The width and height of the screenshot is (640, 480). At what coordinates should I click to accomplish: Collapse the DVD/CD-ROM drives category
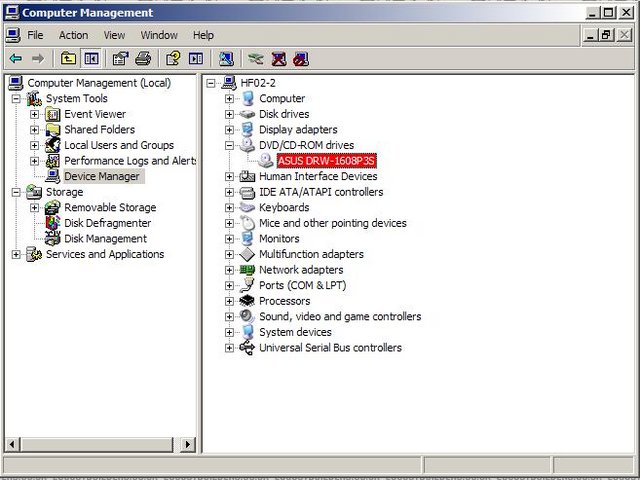click(x=229, y=145)
